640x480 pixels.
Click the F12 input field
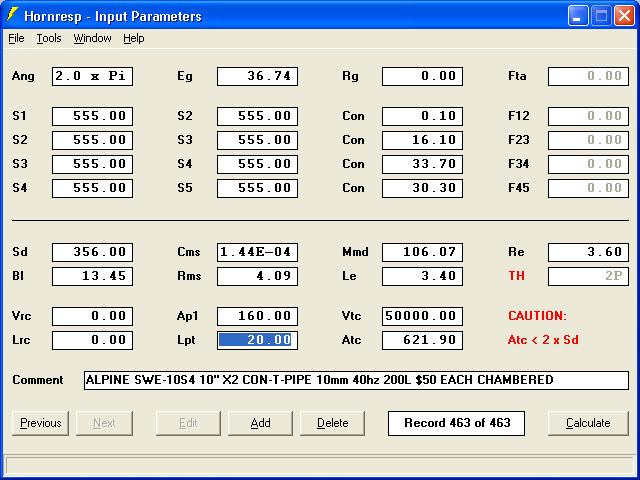(x=588, y=116)
